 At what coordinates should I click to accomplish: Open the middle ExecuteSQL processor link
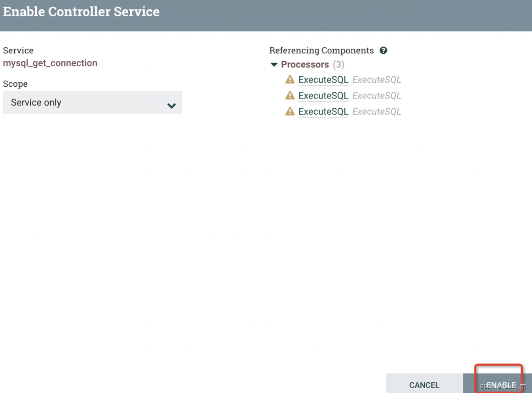coord(323,96)
